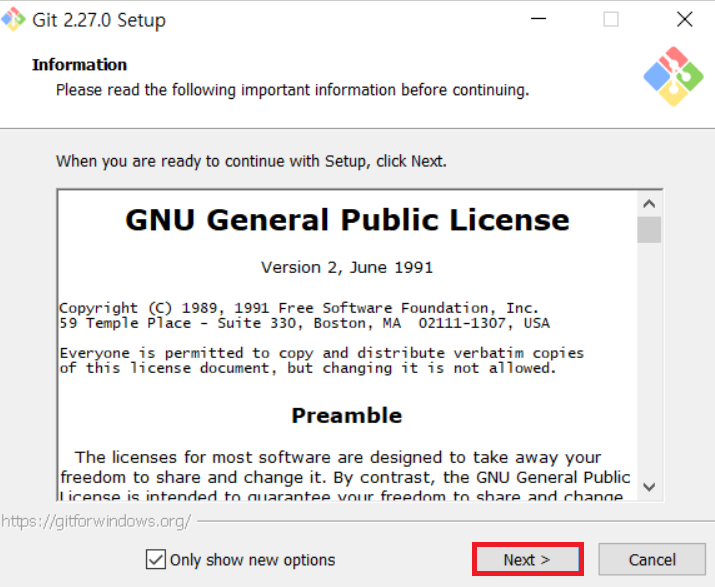Click the GNU General Public License heading
Viewport: 715px width, 587px height.
[347, 220]
